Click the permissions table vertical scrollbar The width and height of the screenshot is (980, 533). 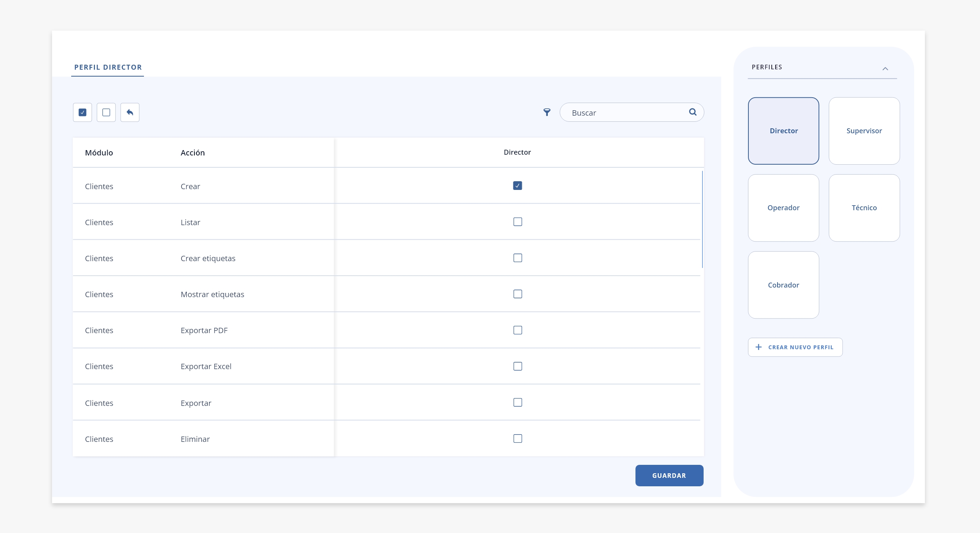(x=702, y=219)
